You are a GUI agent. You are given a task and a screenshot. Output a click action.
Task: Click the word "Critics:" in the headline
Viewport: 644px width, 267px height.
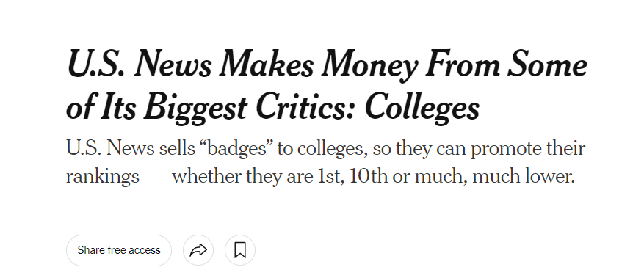click(x=305, y=107)
